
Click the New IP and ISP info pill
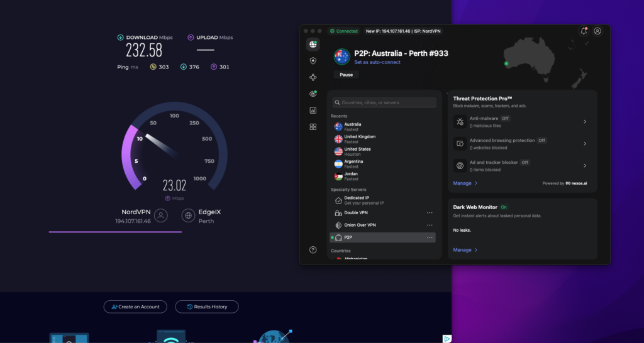pos(403,31)
